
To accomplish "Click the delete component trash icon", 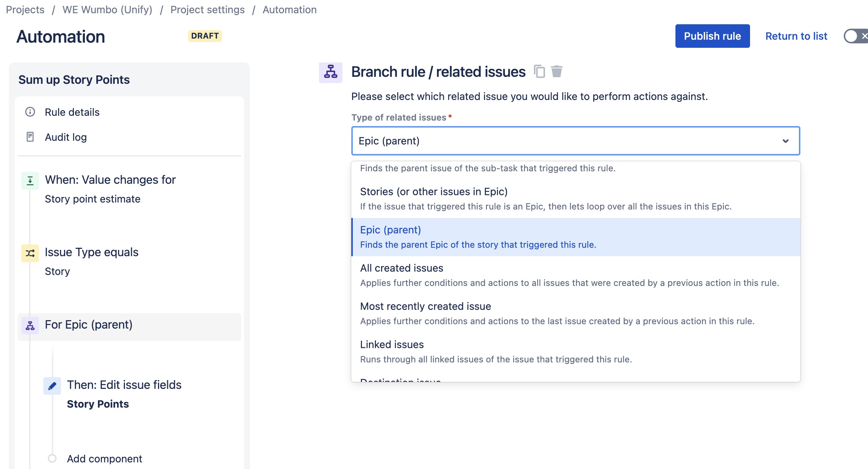I will [557, 71].
